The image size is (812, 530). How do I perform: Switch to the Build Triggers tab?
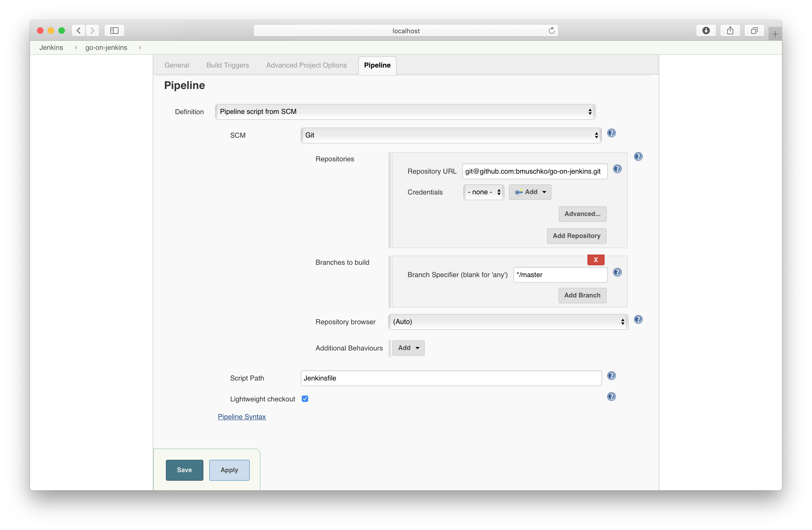pos(227,65)
